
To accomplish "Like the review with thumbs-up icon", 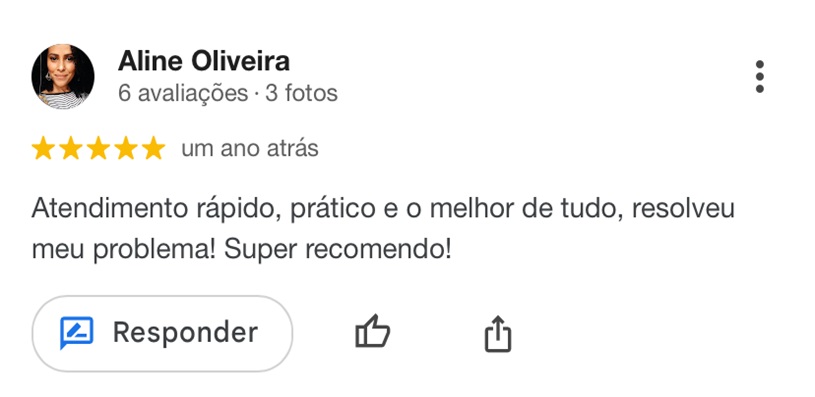I will [x=372, y=331].
